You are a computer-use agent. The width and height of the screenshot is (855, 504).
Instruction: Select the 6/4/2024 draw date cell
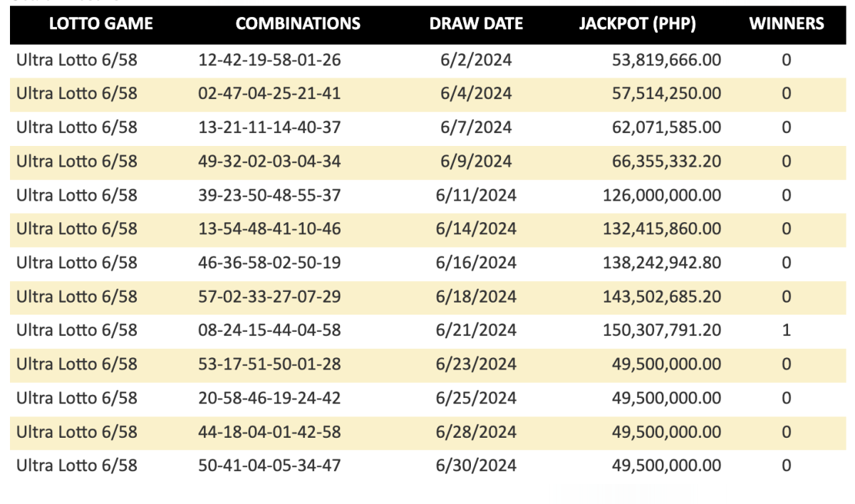[476, 93]
